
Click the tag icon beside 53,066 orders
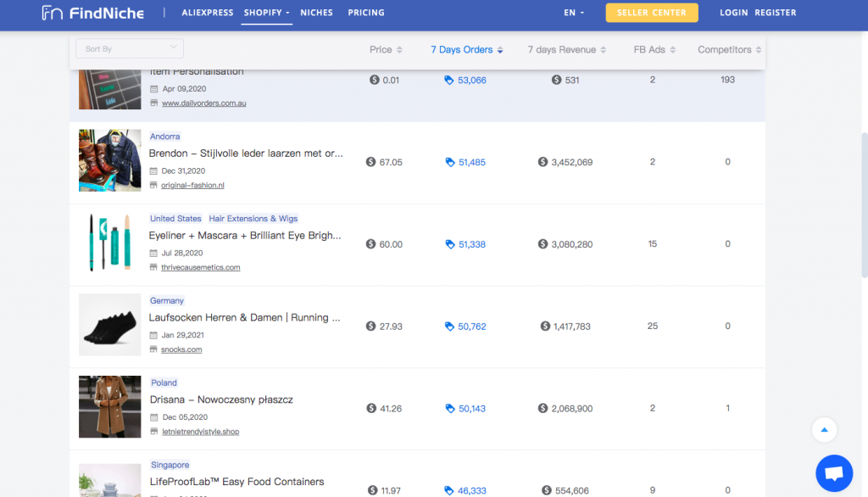click(449, 81)
